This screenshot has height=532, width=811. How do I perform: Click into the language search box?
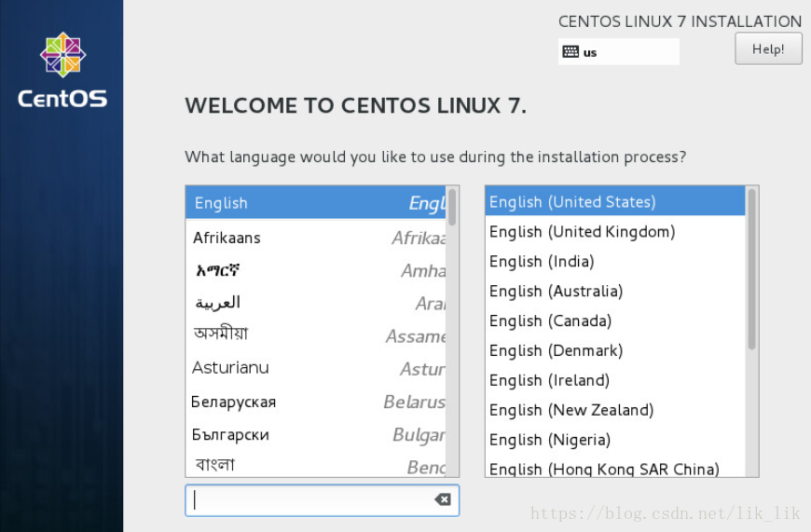coord(322,500)
